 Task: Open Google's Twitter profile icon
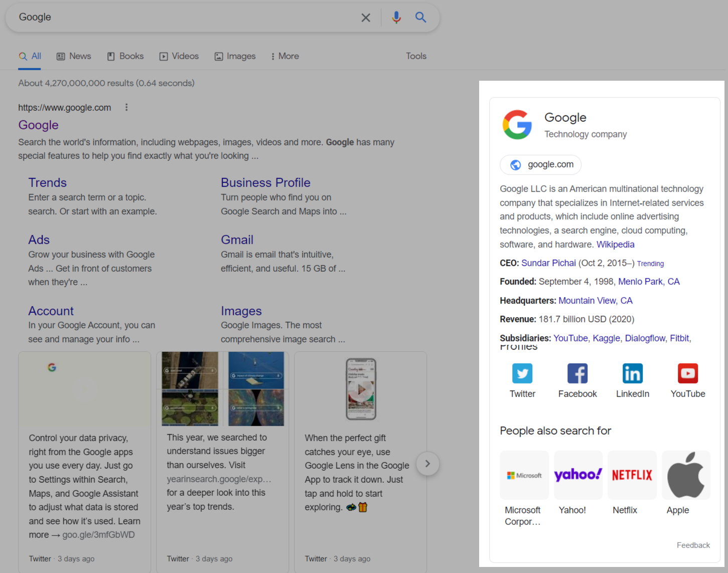click(522, 373)
